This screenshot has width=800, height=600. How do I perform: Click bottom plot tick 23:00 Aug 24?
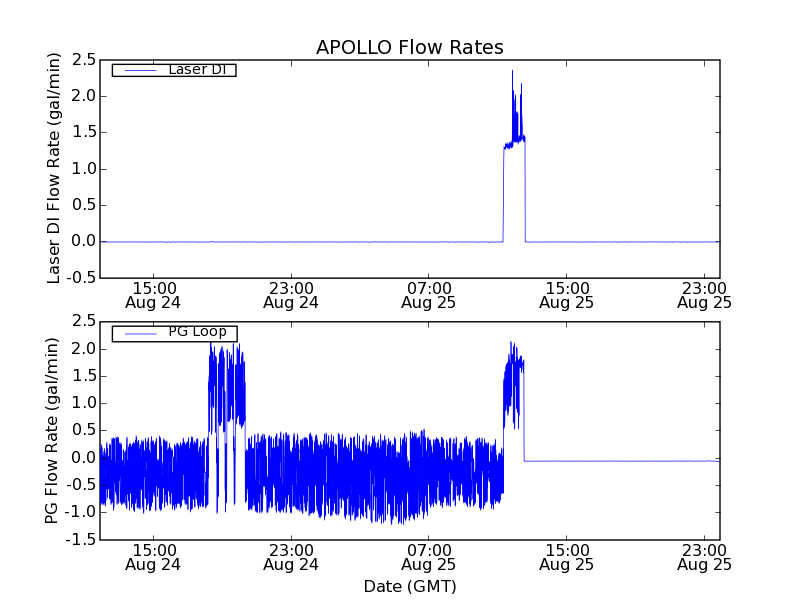[x=291, y=557]
